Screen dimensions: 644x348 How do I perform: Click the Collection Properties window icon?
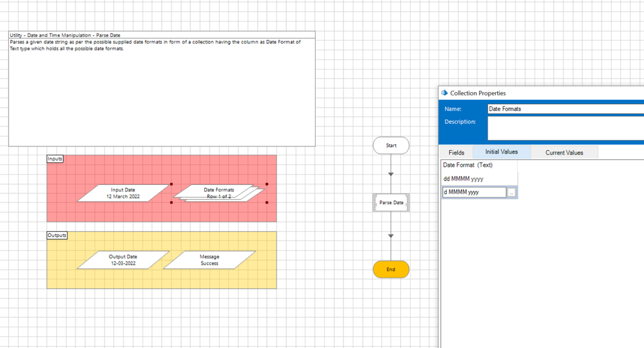[445, 93]
